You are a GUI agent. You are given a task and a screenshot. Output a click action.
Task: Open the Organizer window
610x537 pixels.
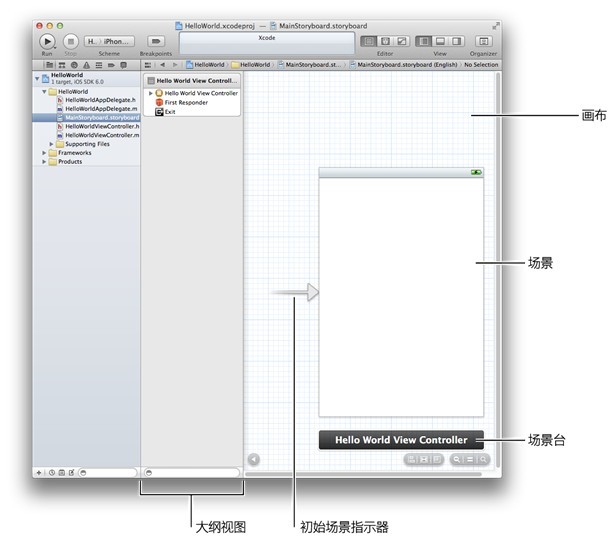point(483,41)
